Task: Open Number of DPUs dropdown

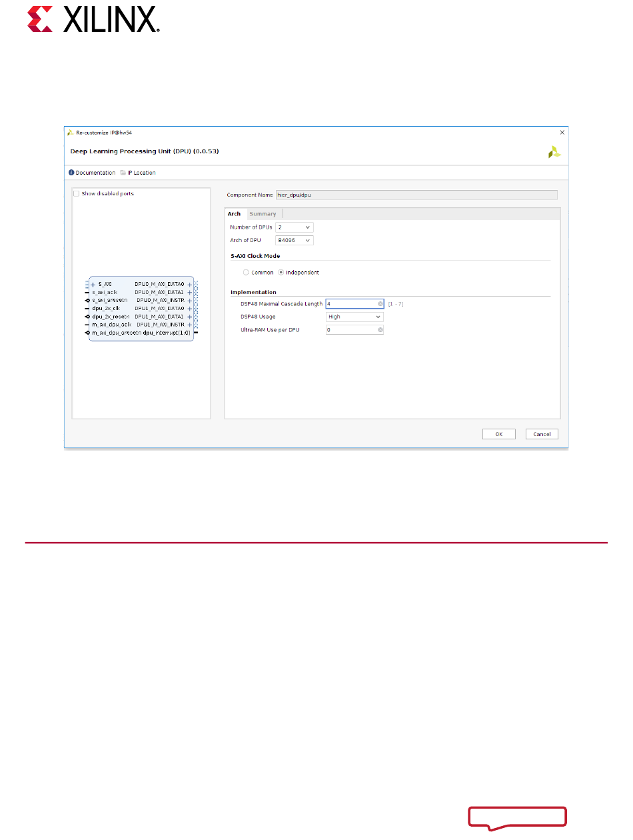Action: [294, 227]
